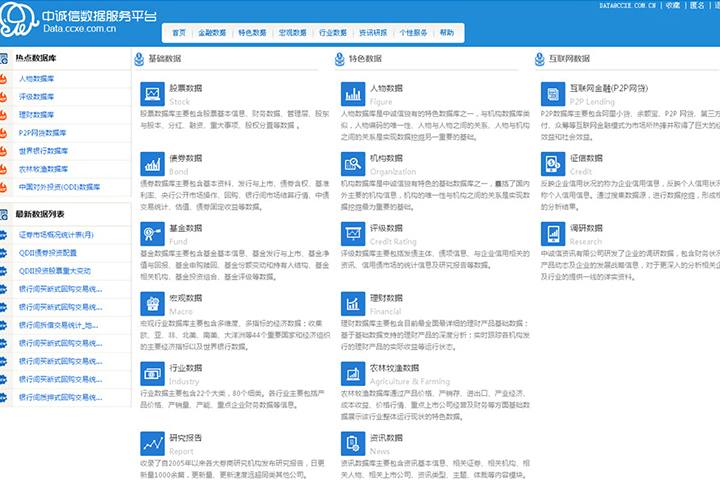Open the 征信数据 Credit icon
720x480 pixels.
click(x=553, y=164)
